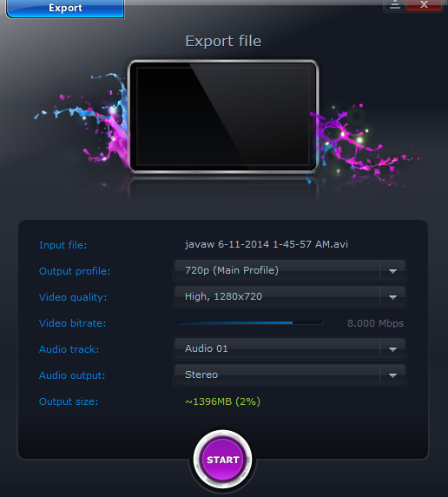Click the input file name javaw avi

(267, 244)
